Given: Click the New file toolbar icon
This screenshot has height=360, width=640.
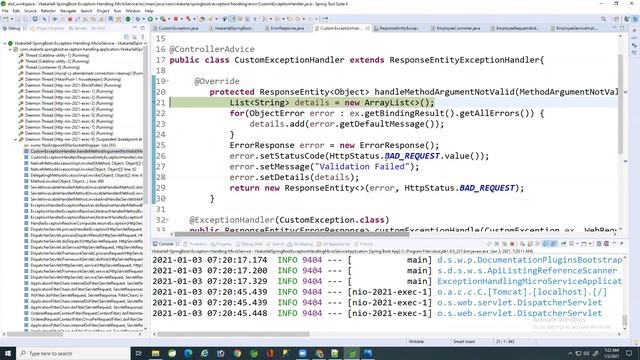Looking at the screenshot, I should [5, 19].
